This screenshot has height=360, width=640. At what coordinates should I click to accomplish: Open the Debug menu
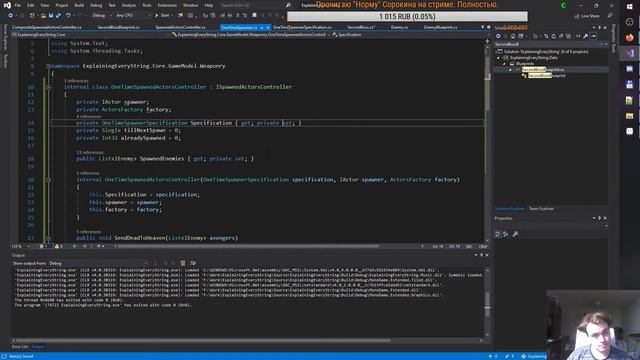pyautogui.click(x=96, y=5)
